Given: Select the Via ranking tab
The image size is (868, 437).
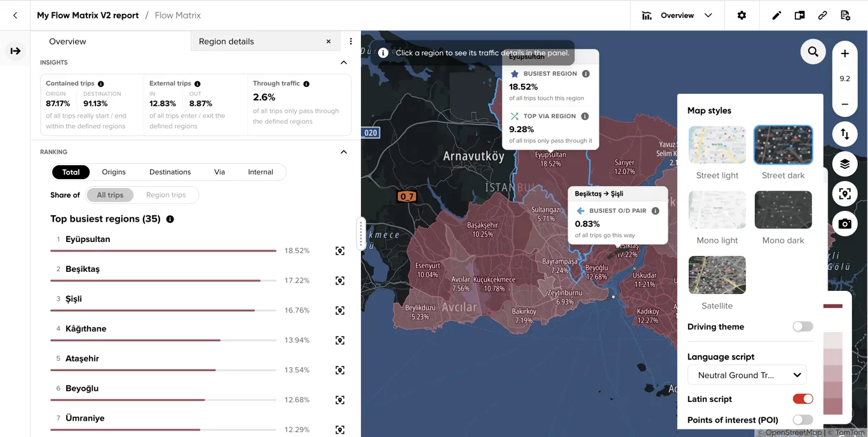Looking at the screenshot, I should pos(219,172).
